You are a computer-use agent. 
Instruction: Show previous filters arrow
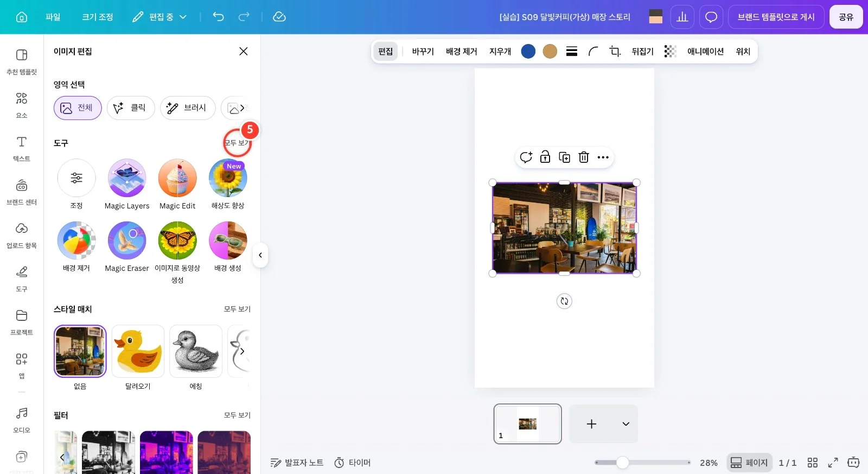click(62, 457)
